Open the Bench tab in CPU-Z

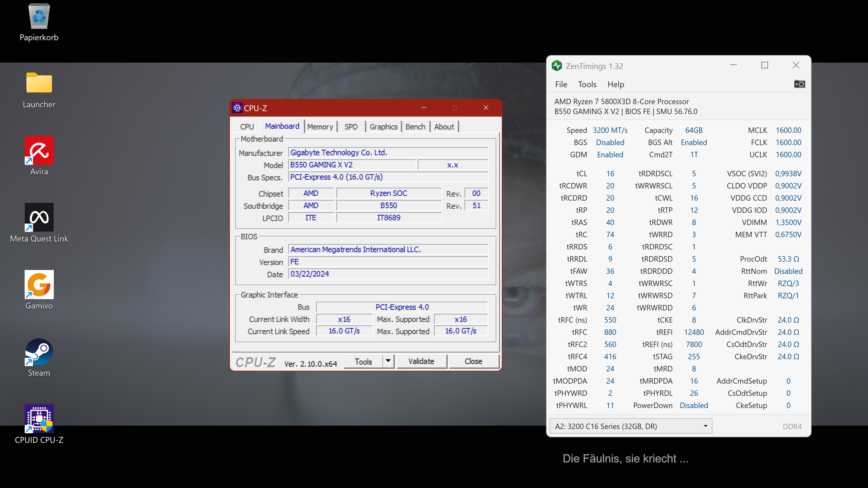(415, 127)
